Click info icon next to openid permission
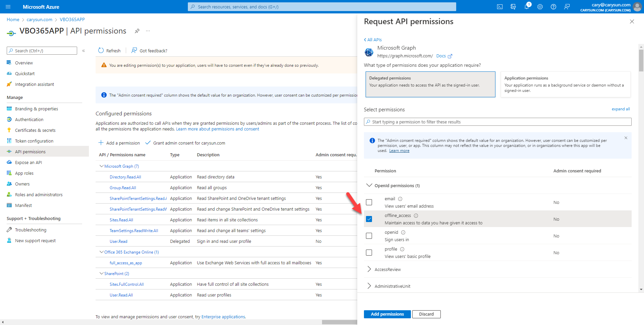 [x=403, y=232]
